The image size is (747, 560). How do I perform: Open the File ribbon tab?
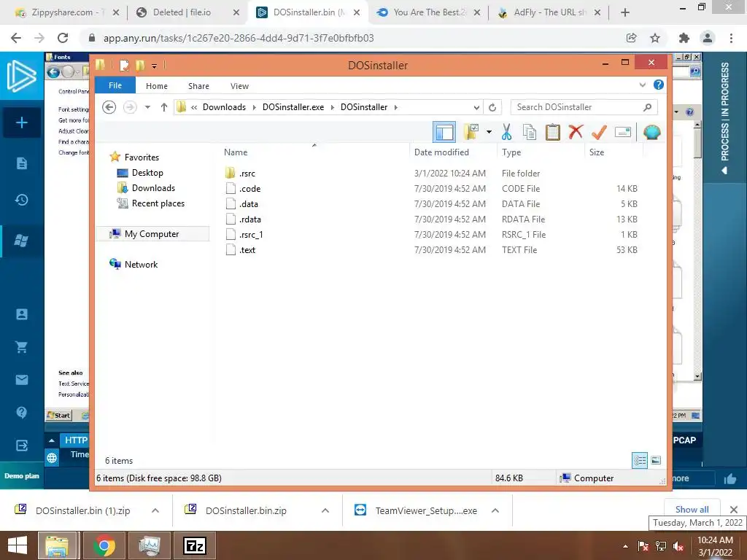[x=115, y=85]
